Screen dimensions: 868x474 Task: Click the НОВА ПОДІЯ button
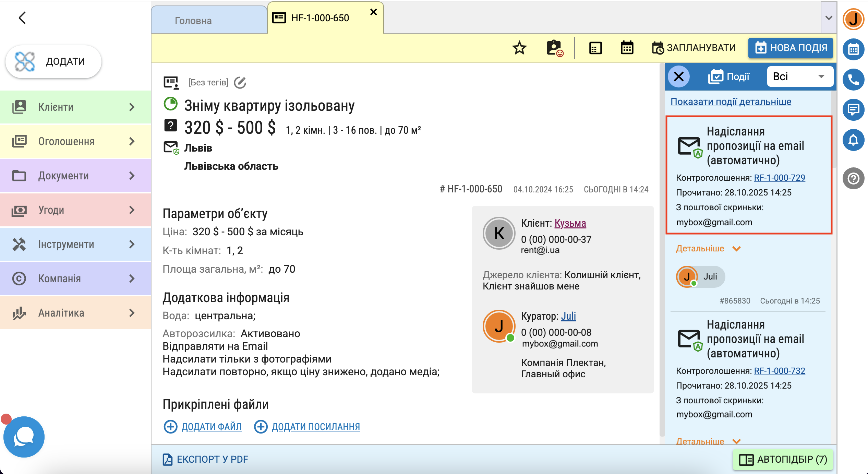(791, 48)
